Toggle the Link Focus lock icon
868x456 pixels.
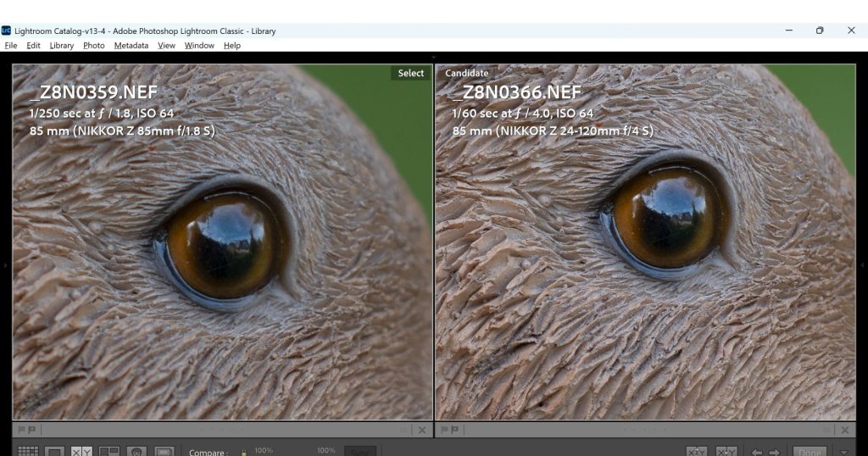pos(243,452)
